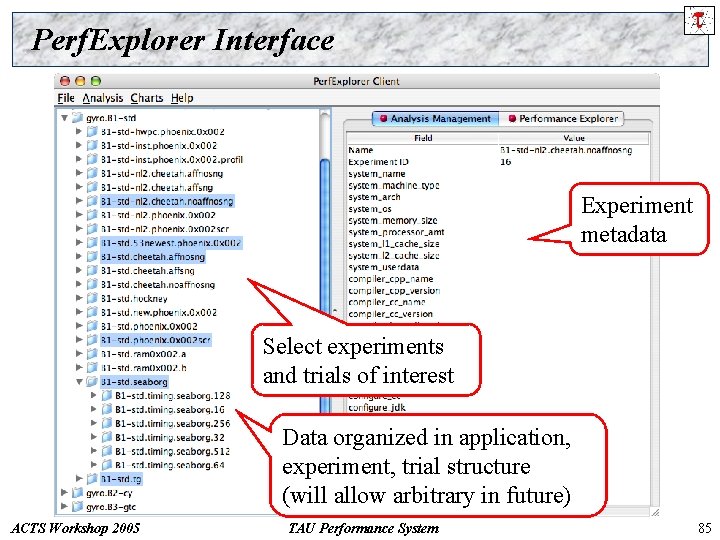The image size is (720, 540).
Task: Expand B1-std-hwpc.phoenix.0x002 experiment
Action: click(x=79, y=132)
